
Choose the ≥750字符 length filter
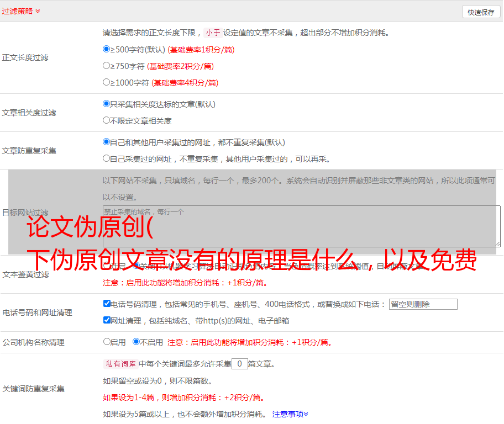click(107, 66)
